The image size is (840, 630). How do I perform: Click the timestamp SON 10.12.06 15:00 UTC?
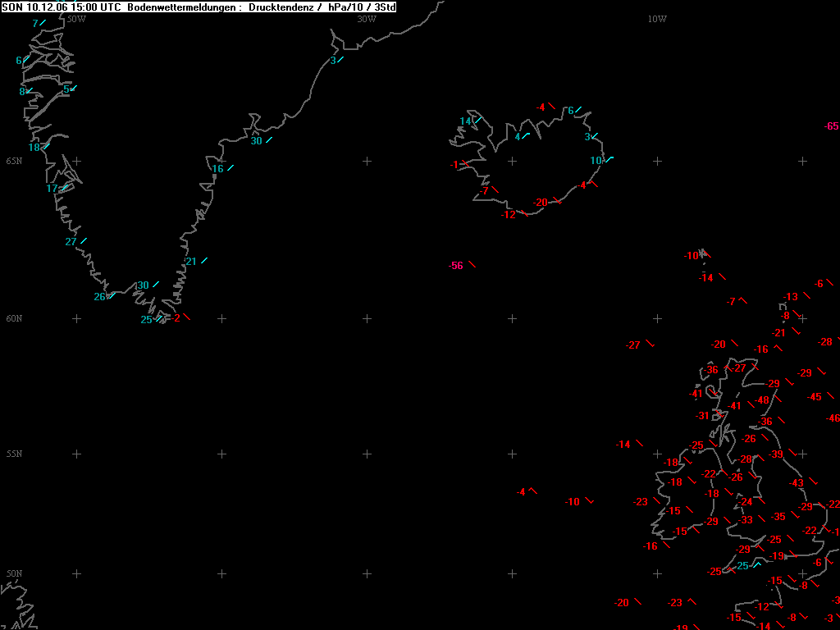[62, 7]
